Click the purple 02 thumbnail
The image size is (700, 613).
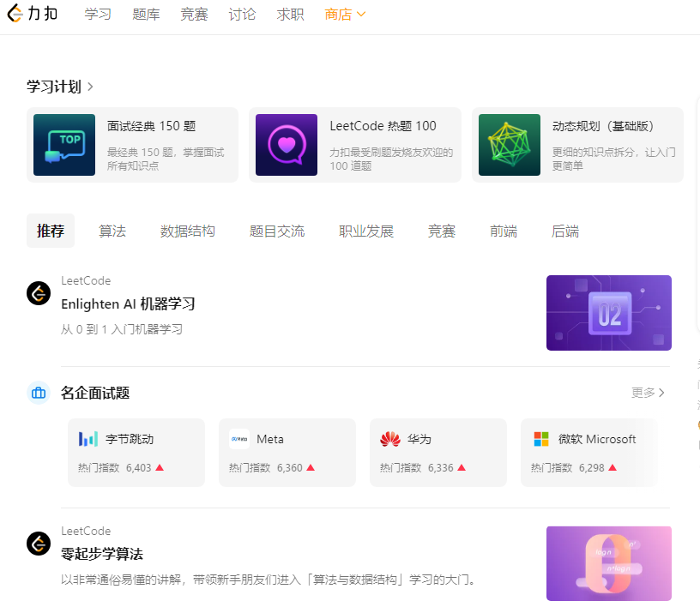pyautogui.click(x=609, y=313)
